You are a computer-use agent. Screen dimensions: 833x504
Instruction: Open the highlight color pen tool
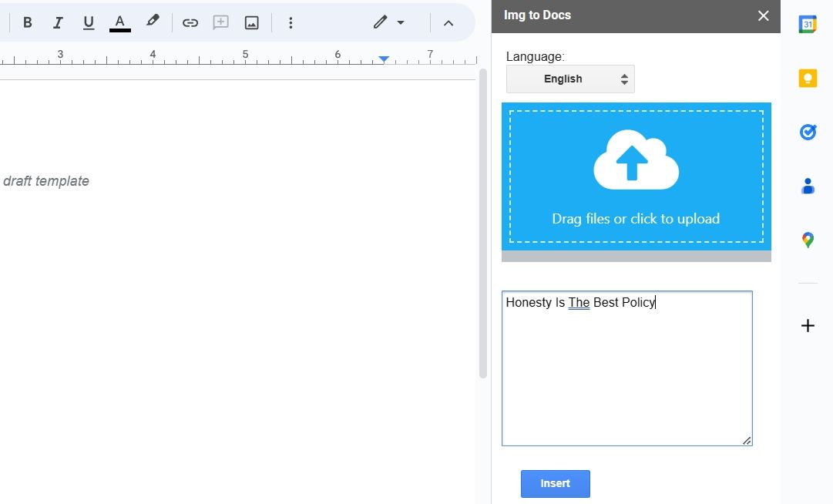click(x=153, y=22)
